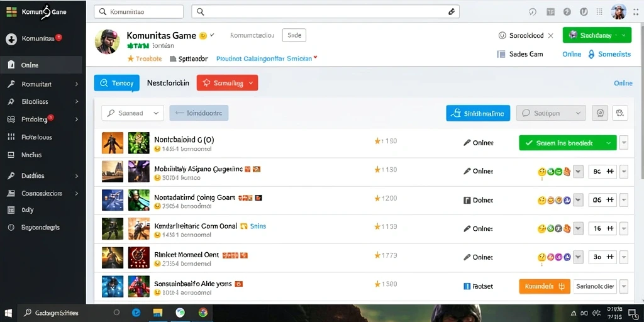The image size is (644, 322).
Task: Open the Soutipun dropdown
Action: [x=551, y=113]
